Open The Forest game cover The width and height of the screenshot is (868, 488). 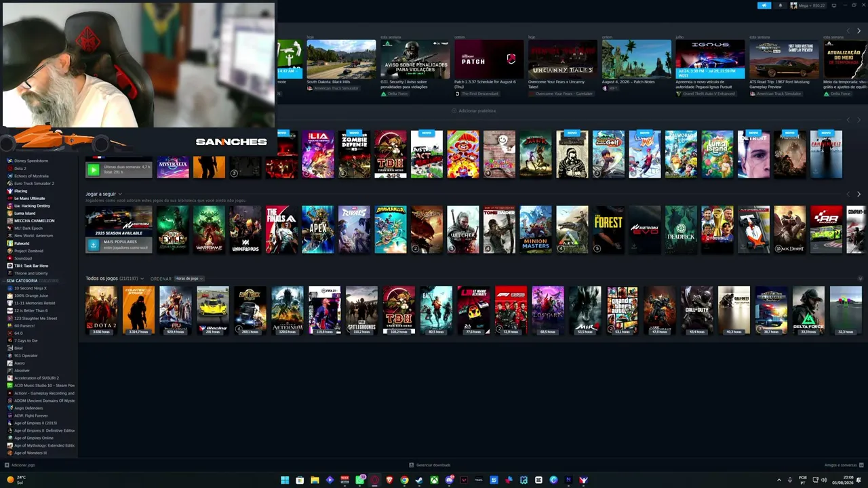[x=608, y=229]
